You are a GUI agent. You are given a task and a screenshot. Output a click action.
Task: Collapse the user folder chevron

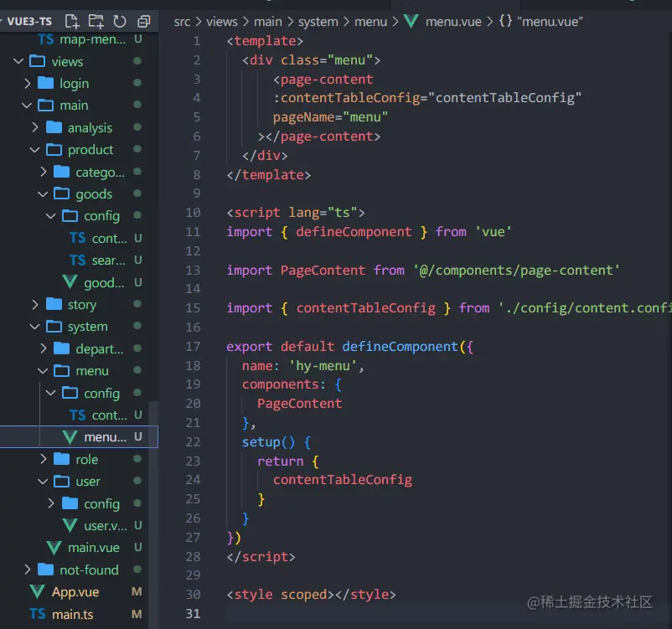click(43, 482)
